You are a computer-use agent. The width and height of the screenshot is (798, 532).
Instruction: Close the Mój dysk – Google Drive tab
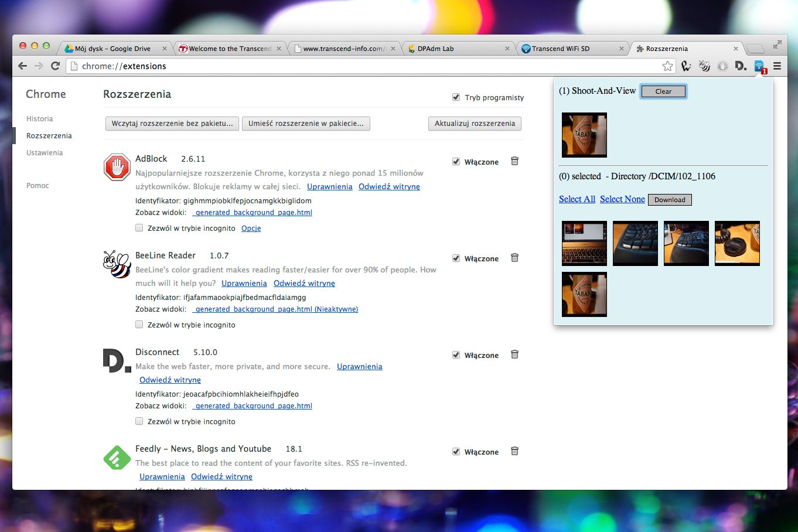click(x=165, y=49)
